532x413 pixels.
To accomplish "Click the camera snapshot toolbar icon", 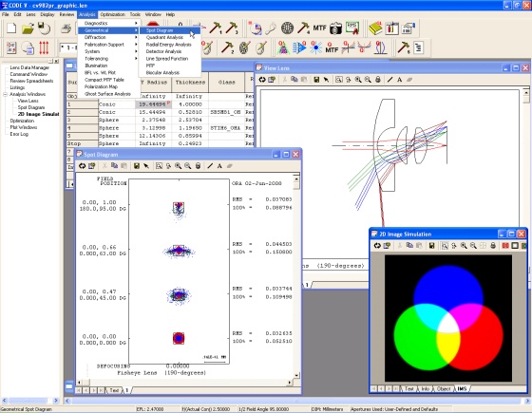I will [336, 28].
